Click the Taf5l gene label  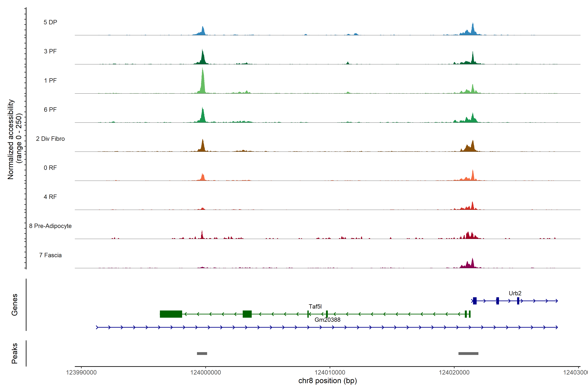315,307
